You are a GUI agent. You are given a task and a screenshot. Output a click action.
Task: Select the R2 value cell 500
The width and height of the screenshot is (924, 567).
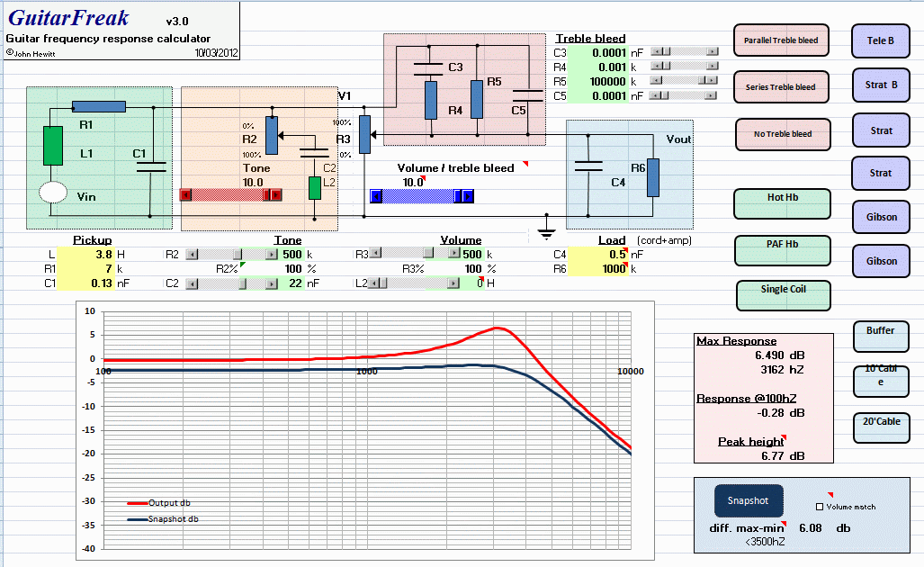point(292,255)
